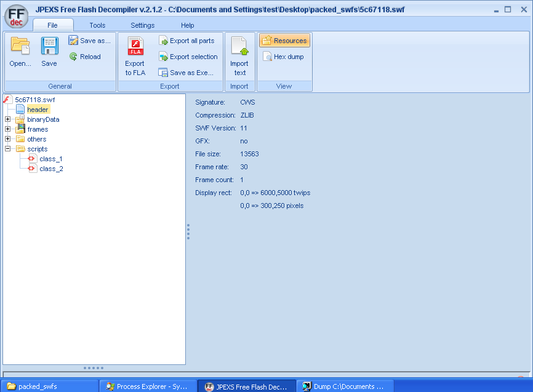Switch to the File ribbon tab
The height and width of the screenshot is (392, 533).
53,25
